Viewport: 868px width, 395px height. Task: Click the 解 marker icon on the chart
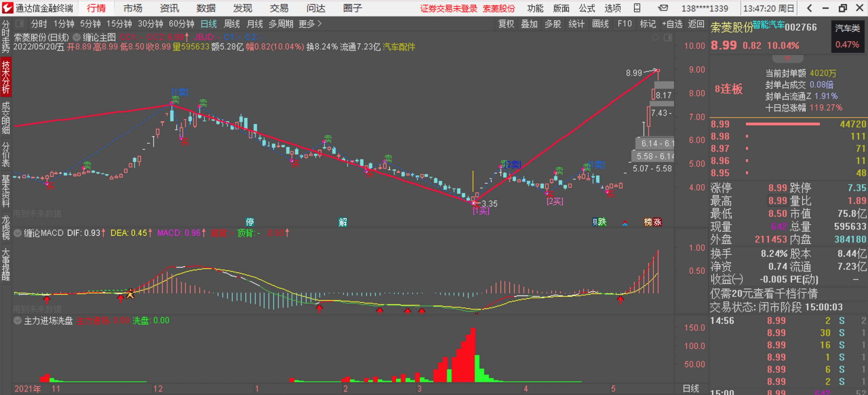342,222
